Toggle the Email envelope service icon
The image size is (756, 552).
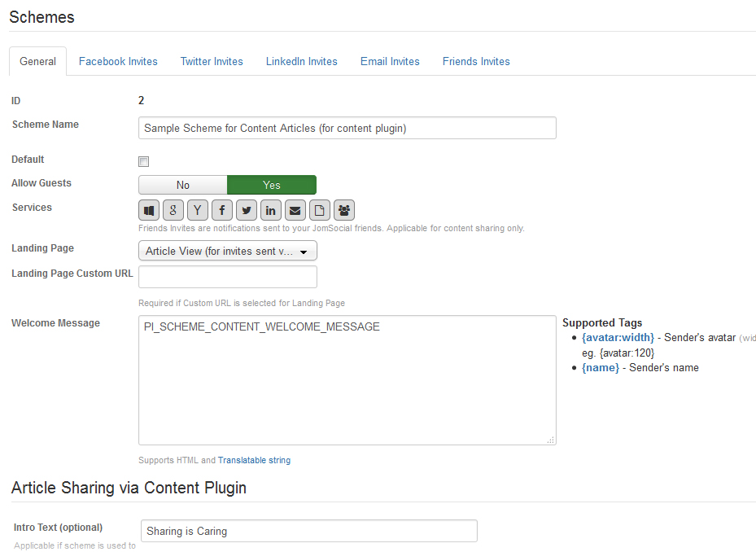click(295, 210)
